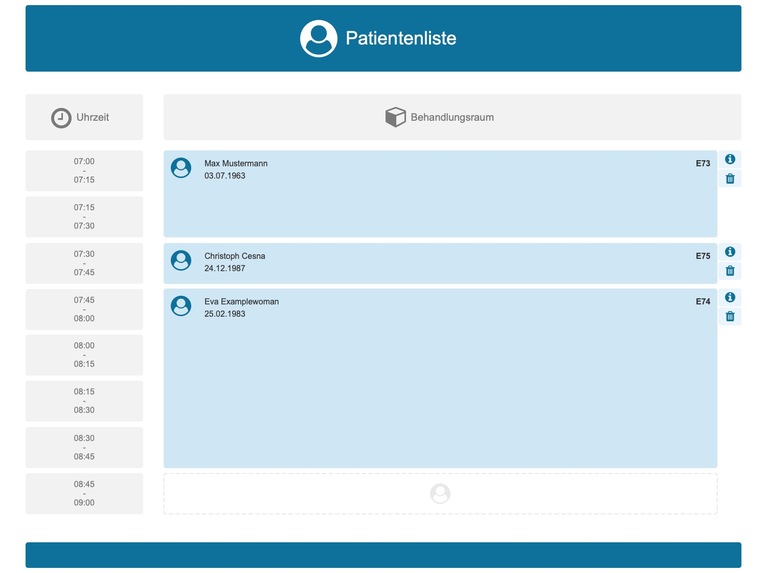
Task: Click the name Max Mustermann
Action: (236, 163)
